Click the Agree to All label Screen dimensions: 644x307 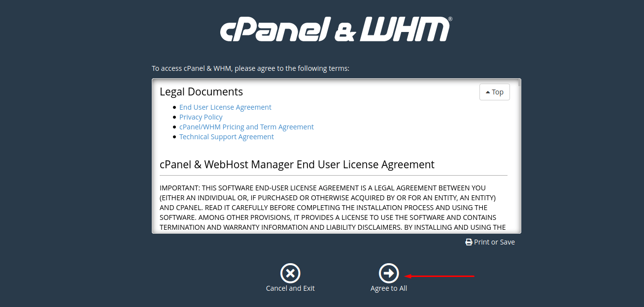click(x=389, y=288)
